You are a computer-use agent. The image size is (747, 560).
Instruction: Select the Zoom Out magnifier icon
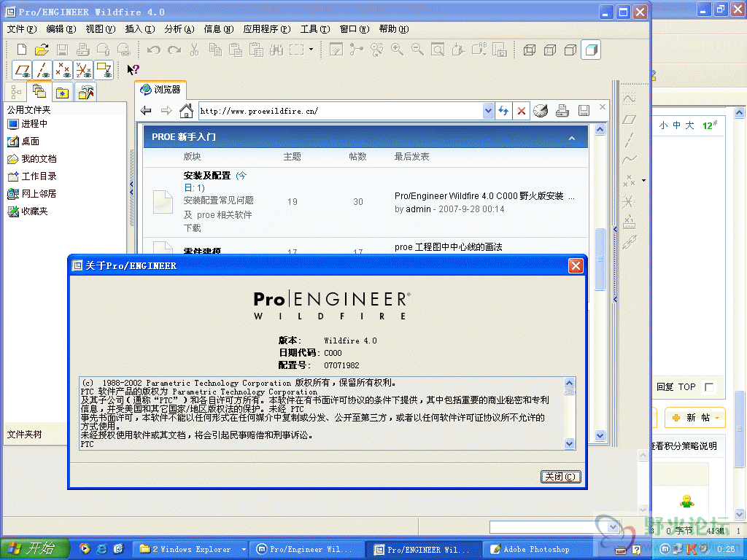point(417,50)
